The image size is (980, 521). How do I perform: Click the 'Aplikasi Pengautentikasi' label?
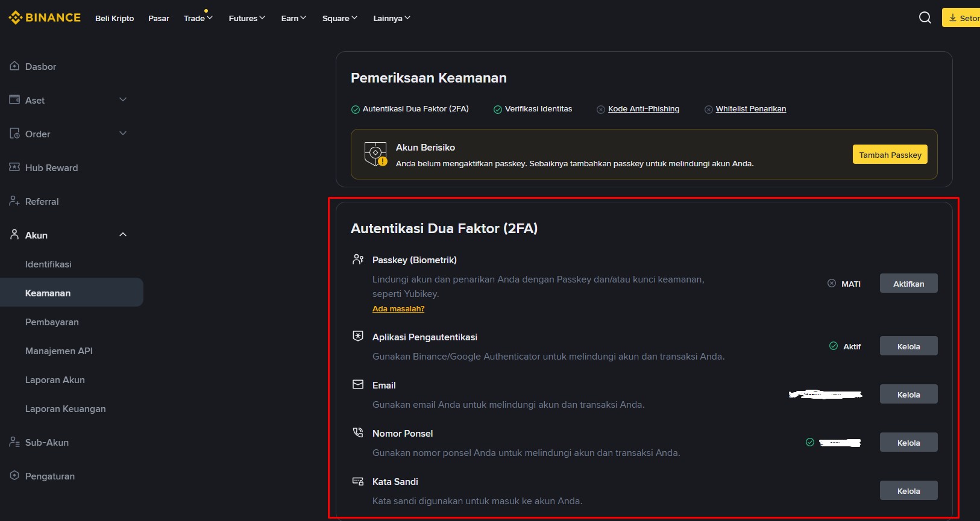pyautogui.click(x=425, y=337)
